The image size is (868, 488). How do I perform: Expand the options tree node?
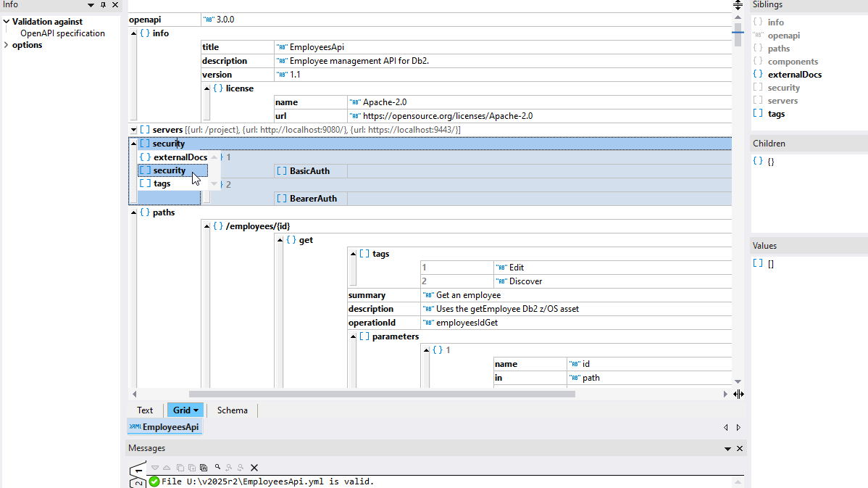click(x=7, y=45)
